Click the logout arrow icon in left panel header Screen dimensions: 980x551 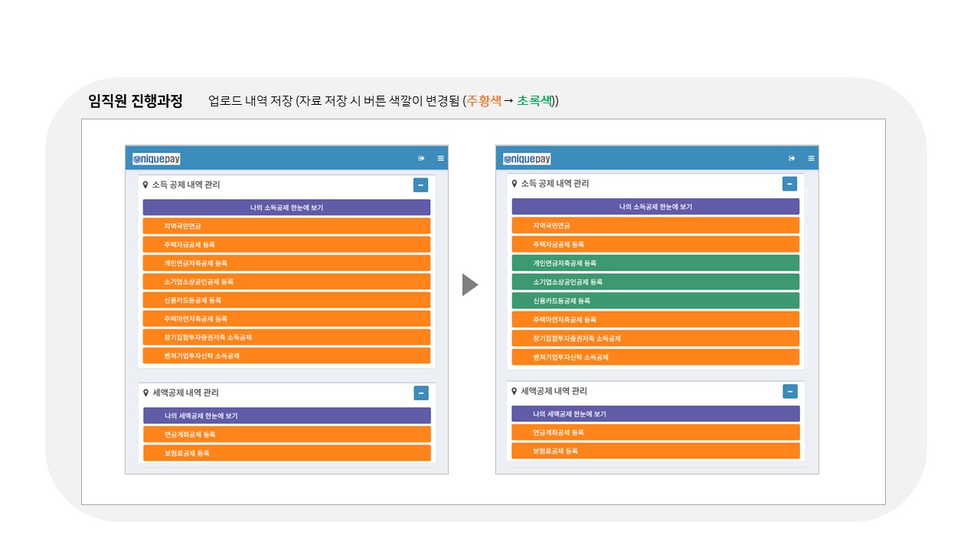tap(421, 158)
